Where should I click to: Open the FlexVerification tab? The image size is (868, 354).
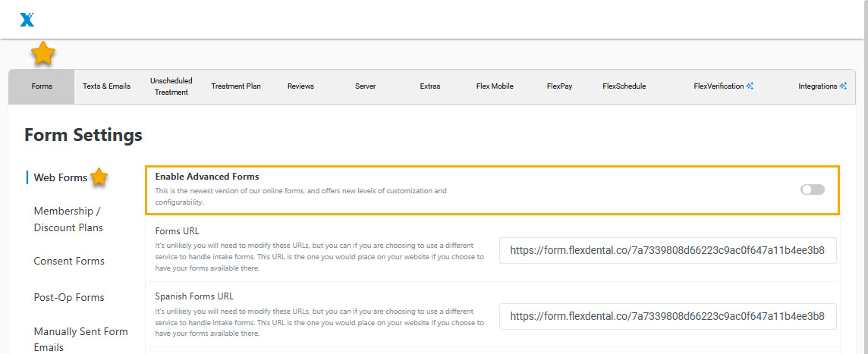(x=724, y=86)
